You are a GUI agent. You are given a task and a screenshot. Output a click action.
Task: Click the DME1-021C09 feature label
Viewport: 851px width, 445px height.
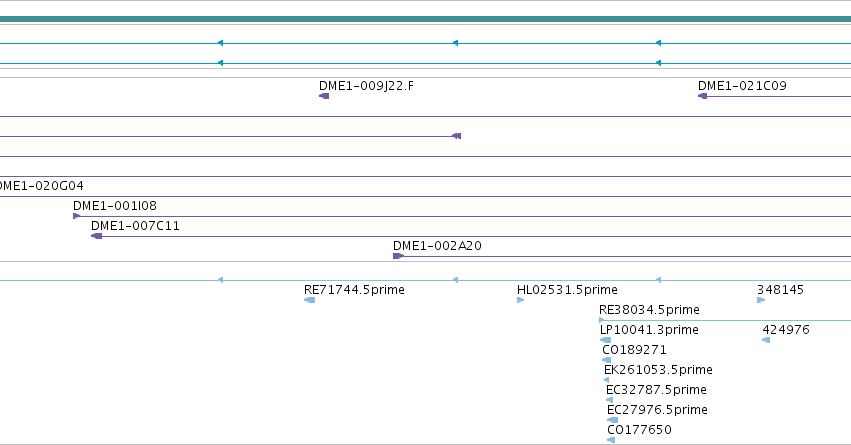coord(742,86)
